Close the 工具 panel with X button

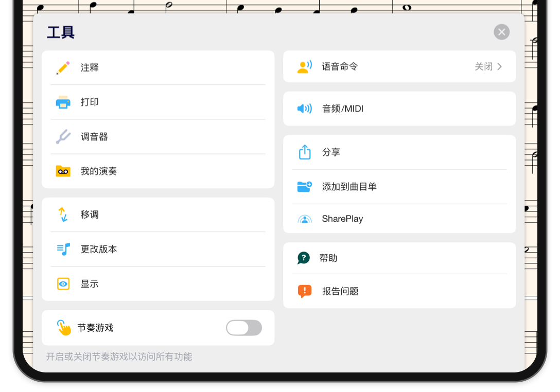click(x=501, y=32)
